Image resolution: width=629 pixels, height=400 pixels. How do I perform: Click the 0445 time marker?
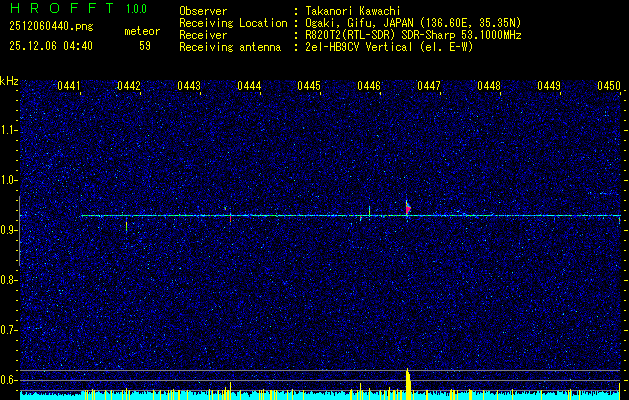coord(309,86)
